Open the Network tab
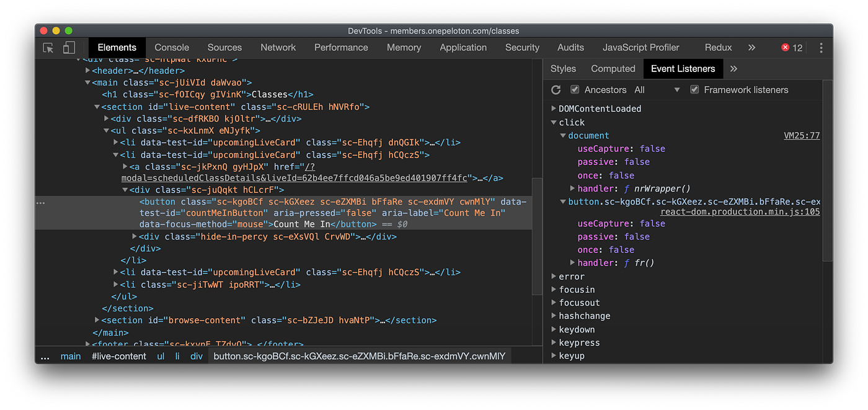The height and width of the screenshot is (410, 868). point(278,48)
